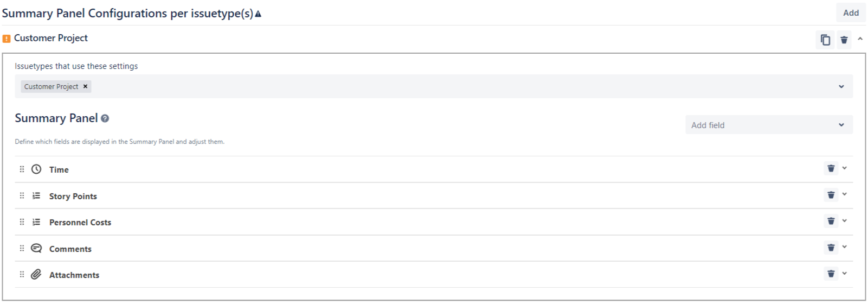Open the issuetypes selection dropdown arrow
The height and width of the screenshot is (303, 868).
841,86
